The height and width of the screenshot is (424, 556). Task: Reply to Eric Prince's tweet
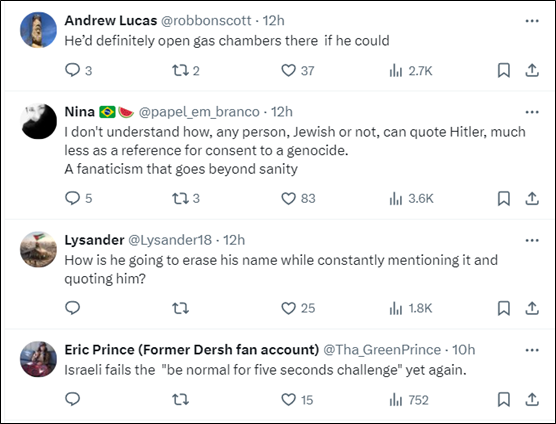point(73,399)
